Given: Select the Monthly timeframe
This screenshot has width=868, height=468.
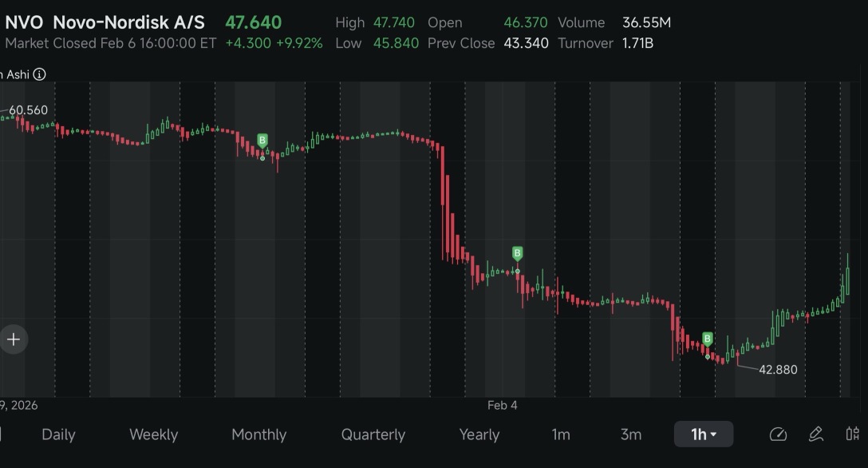Looking at the screenshot, I should point(259,434).
